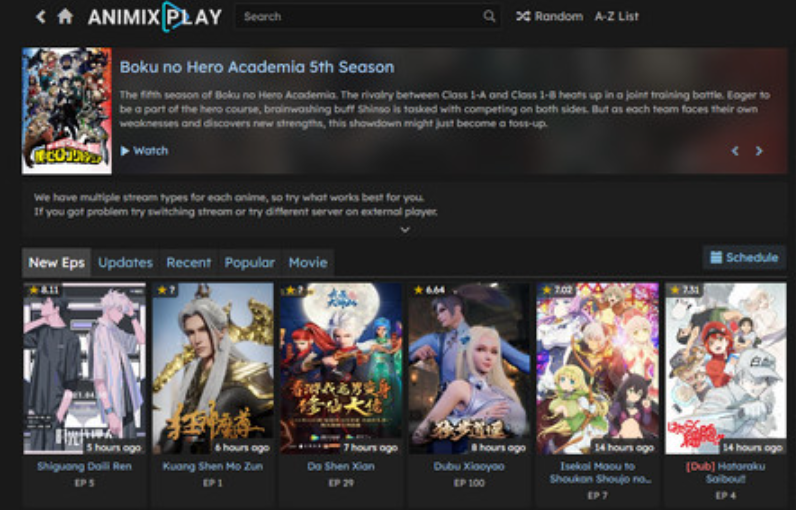Open the Hataraku Saibou poster thumbnail
Viewport: 796px width, 510px height.
coord(726,368)
